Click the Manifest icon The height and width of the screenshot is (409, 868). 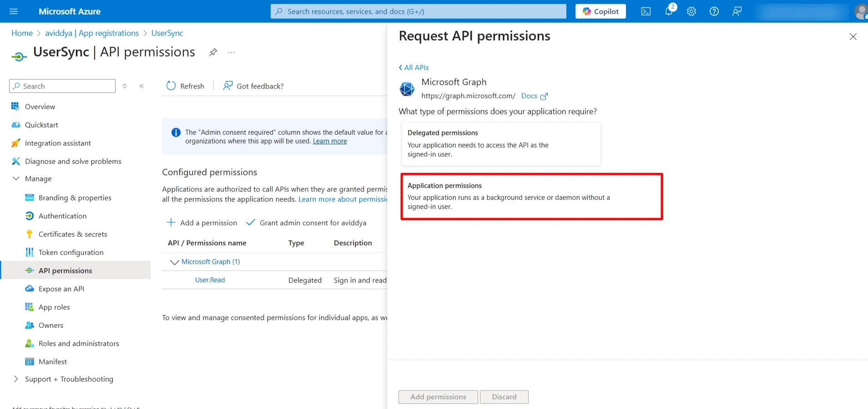[x=29, y=362]
